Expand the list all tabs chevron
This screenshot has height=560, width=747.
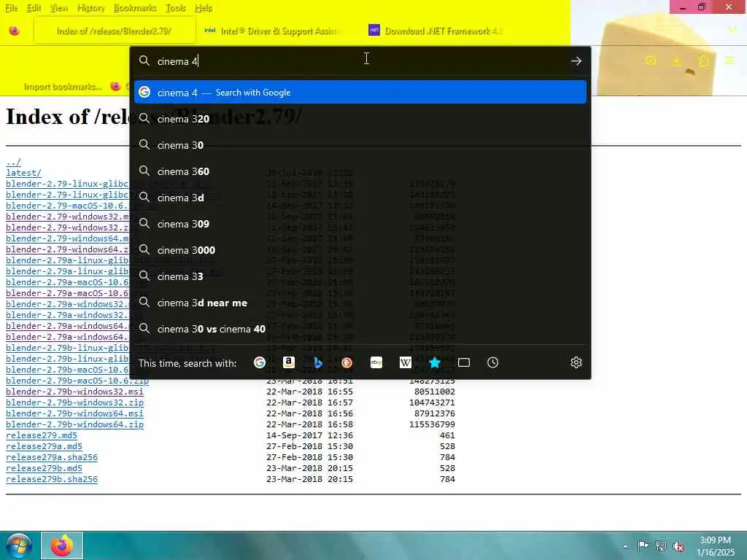(732, 31)
